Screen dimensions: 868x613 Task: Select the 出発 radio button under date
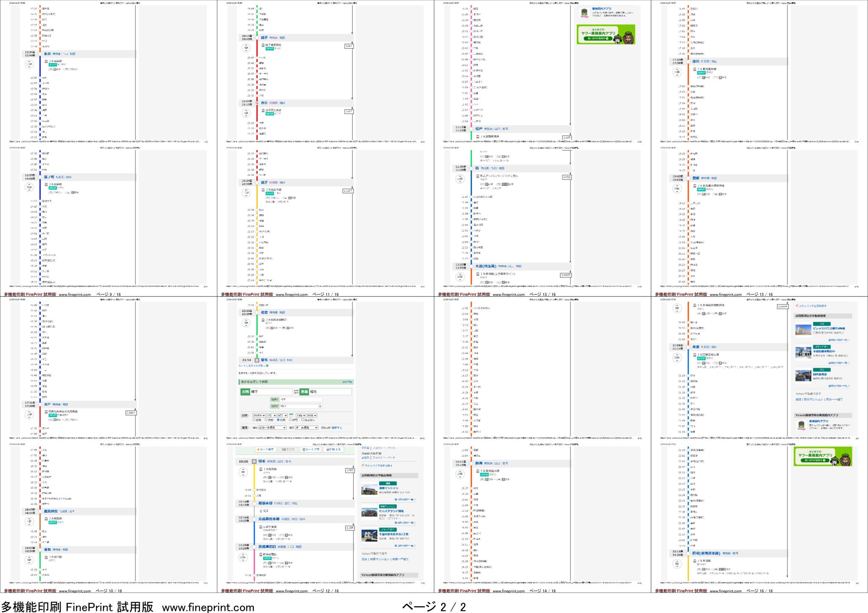[x=254, y=420]
